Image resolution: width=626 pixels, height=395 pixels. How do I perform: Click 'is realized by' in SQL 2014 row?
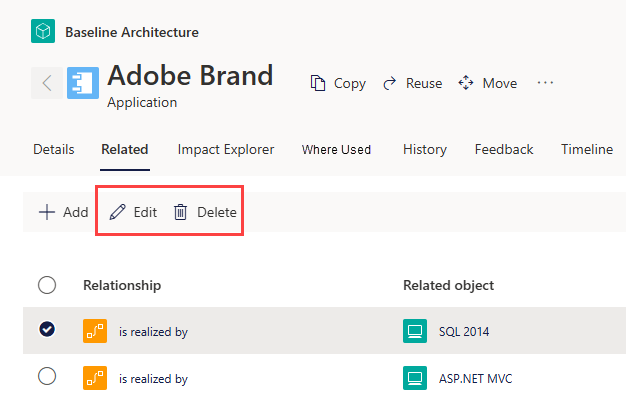pyautogui.click(x=153, y=331)
